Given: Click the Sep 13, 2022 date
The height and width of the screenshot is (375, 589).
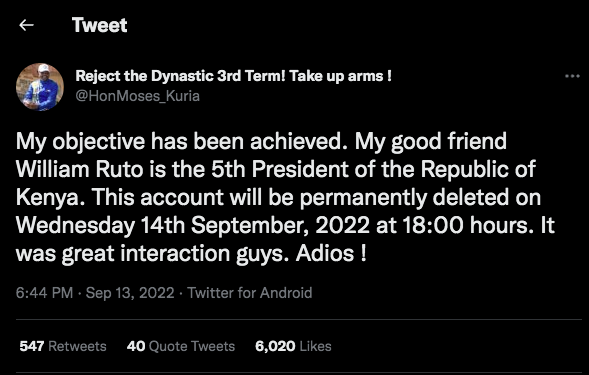Looking at the screenshot, I should pos(130,293).
